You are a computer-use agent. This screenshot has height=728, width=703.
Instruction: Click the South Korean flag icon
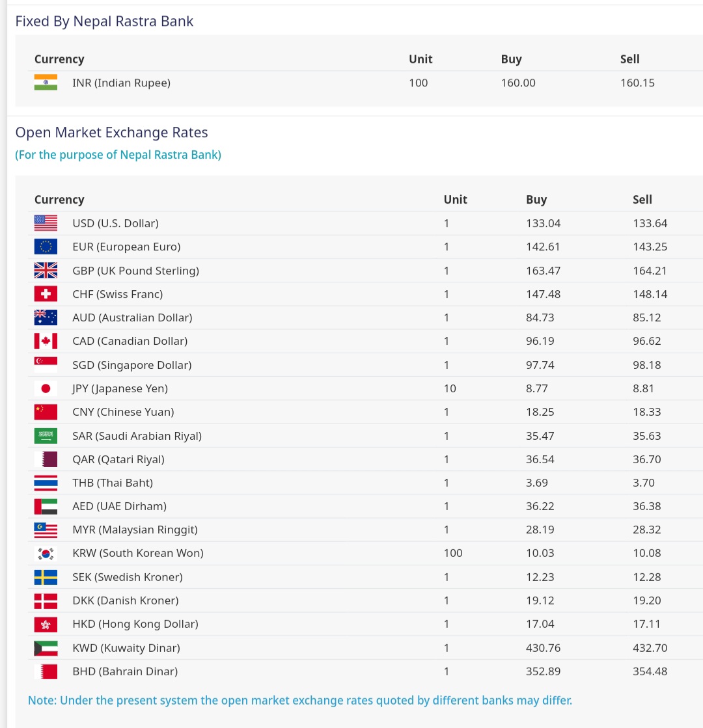46,553
